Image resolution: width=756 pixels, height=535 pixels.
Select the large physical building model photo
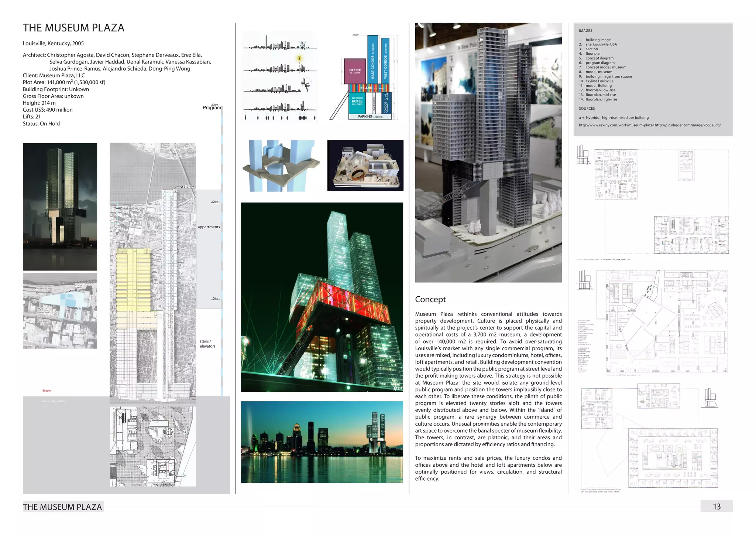[x=488, y=153]
